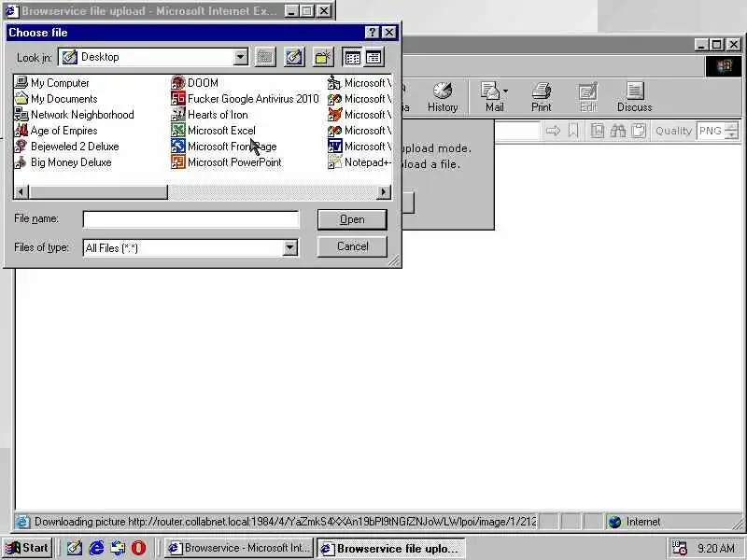Image resolution: width=747 pixels, height=560 pixels.
Task: Select My Documents folder
Action: 56,99
